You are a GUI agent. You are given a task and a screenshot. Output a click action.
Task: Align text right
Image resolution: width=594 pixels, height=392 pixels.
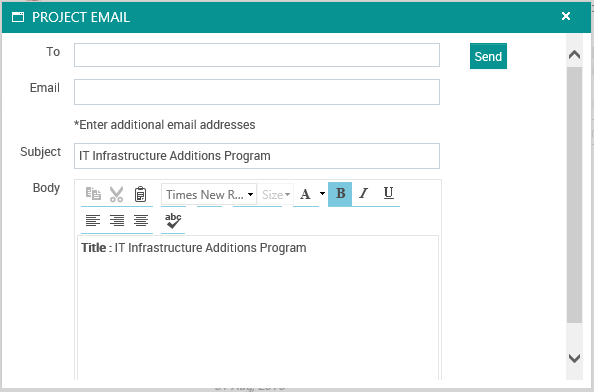[x=117, y=220]
